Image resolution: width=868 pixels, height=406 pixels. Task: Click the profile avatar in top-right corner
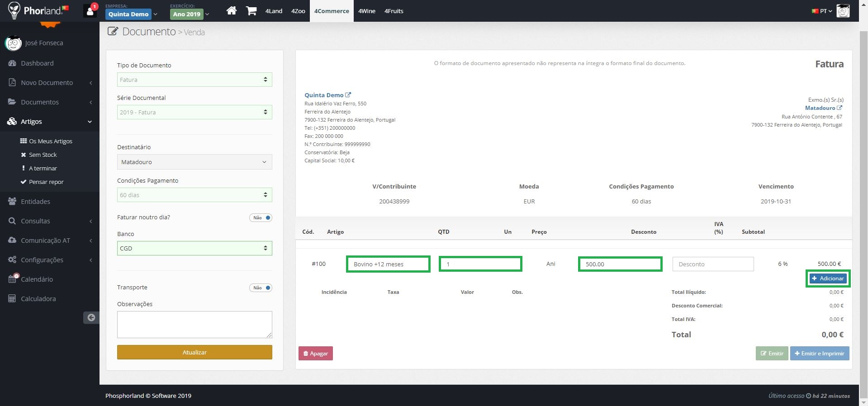pyautogui.click(x=843, y=11)
